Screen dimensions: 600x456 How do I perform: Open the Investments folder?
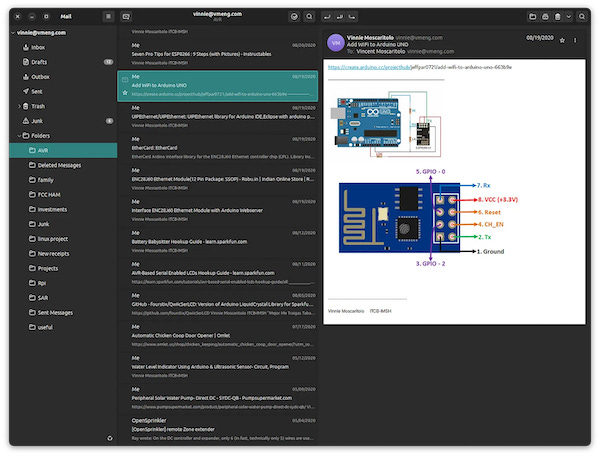[63, 209]
